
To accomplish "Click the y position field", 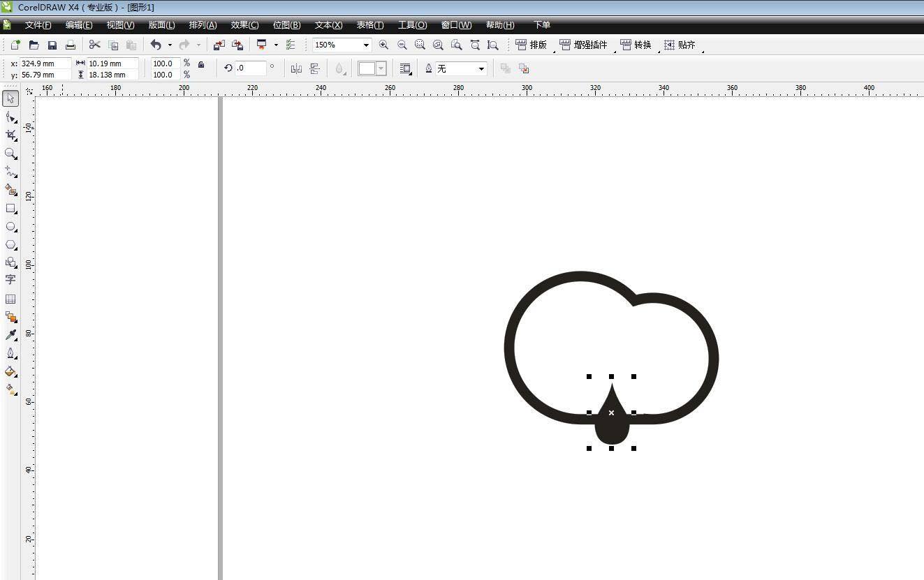I will pos(45,75).
